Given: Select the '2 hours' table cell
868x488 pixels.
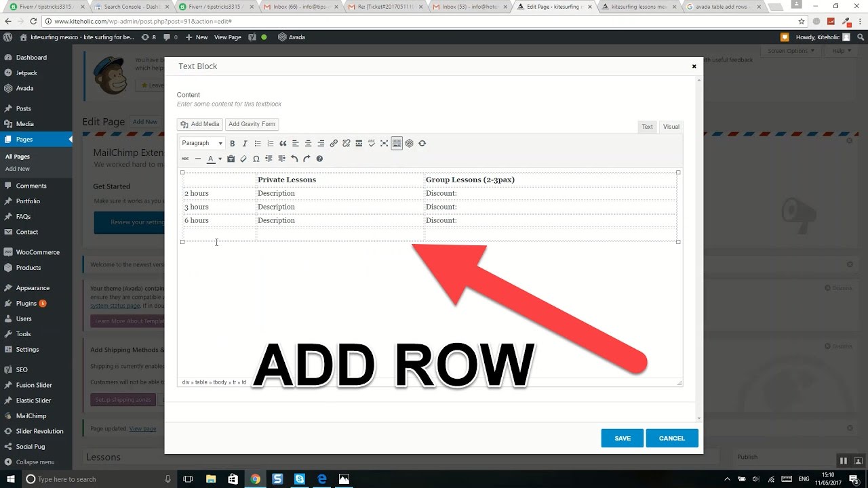Looking at the screenshot, I should click(220, 193).
